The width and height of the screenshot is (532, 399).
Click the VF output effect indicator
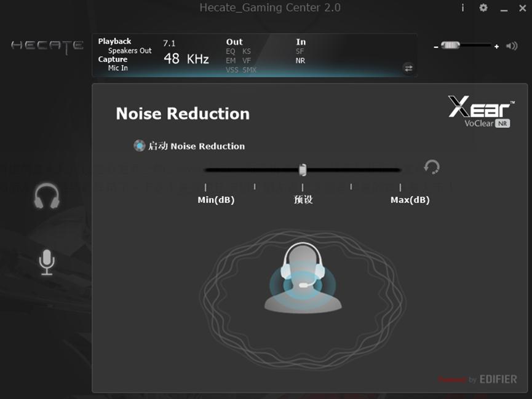(247, 61)
